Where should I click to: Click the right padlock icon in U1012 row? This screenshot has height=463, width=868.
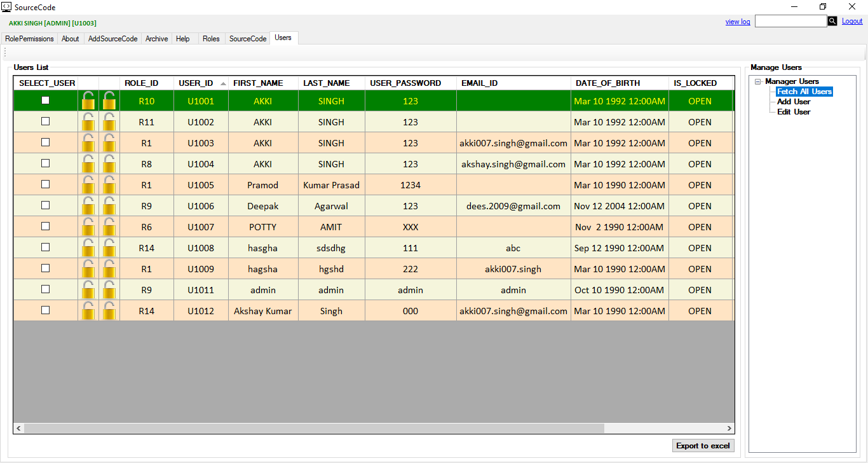pyautogui.click(x=109, y=310)
